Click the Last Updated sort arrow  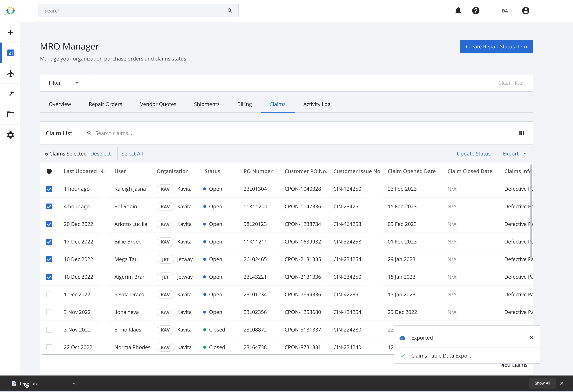point(103,171)
